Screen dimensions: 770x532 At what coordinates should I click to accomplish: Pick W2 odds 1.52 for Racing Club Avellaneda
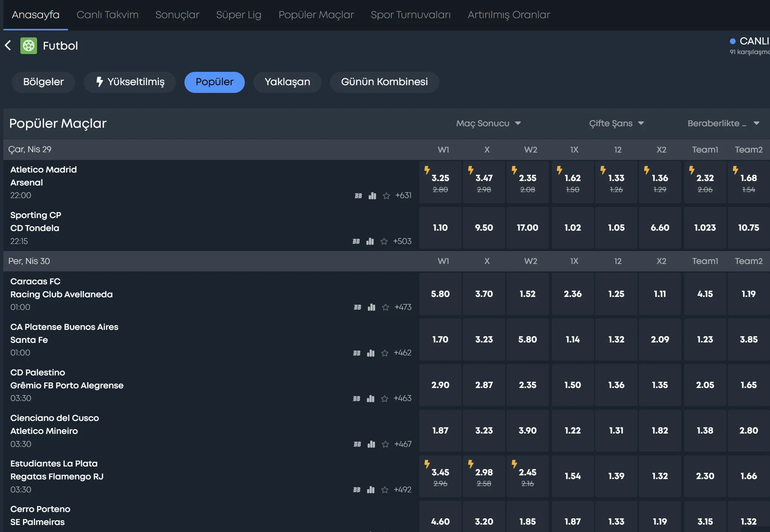coord(528,294)
